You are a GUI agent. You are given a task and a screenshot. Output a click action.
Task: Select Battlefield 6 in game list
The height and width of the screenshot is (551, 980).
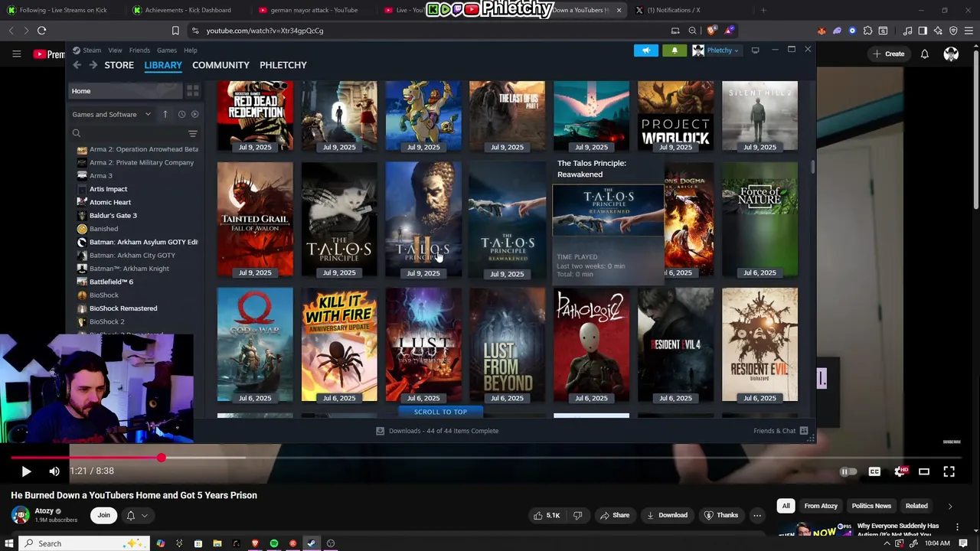tap(111, 282)
